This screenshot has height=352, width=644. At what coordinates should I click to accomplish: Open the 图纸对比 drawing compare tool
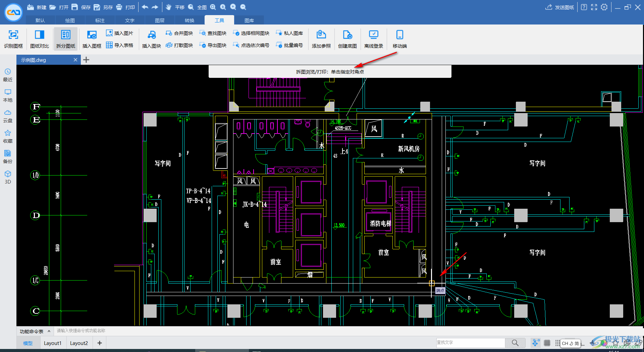[x=40, y=35]
